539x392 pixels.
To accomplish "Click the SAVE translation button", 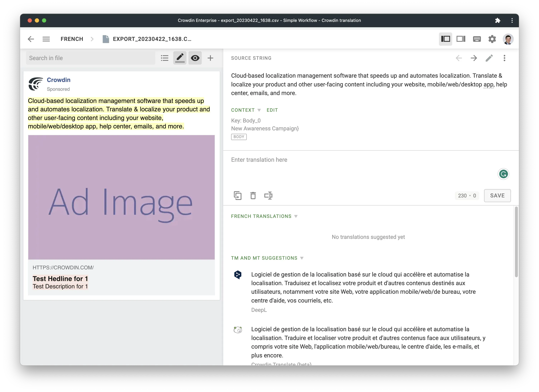I will (x=498, y=195).
